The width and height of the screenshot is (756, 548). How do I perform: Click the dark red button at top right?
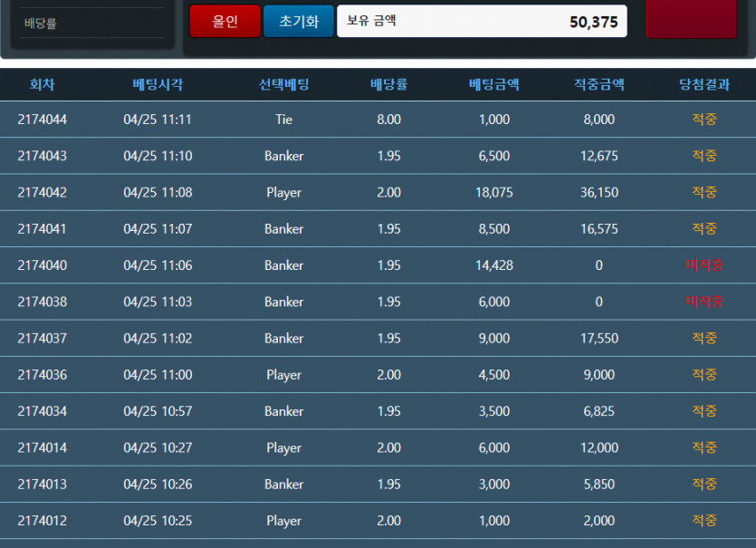point(691,18)
